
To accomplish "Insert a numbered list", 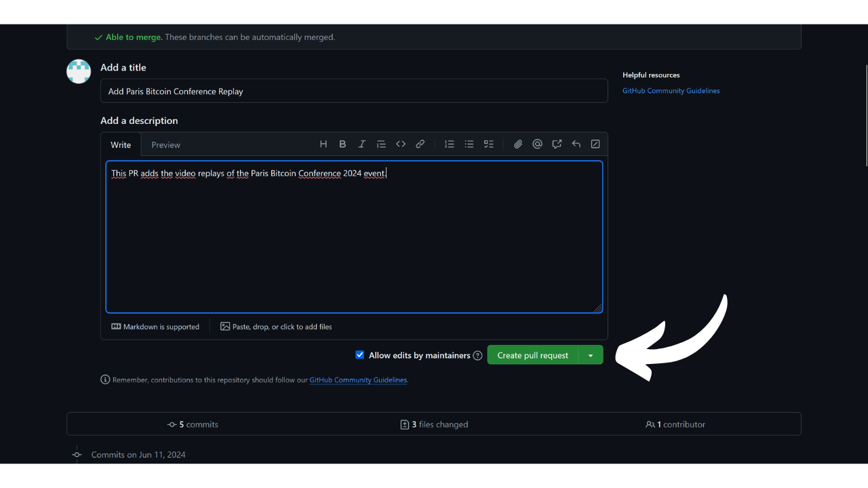I will click(450, 144).
